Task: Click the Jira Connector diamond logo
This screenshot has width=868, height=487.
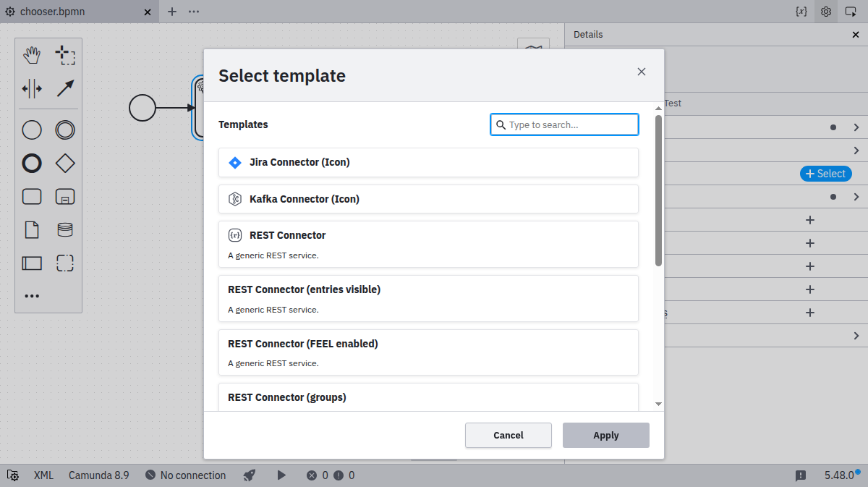Action: 234,163
